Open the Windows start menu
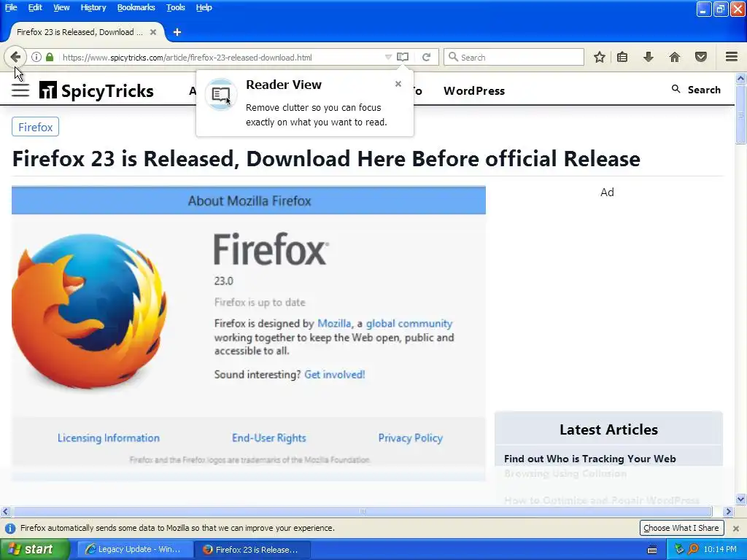Viewport: 747px width, 560px height. point(35,550)
